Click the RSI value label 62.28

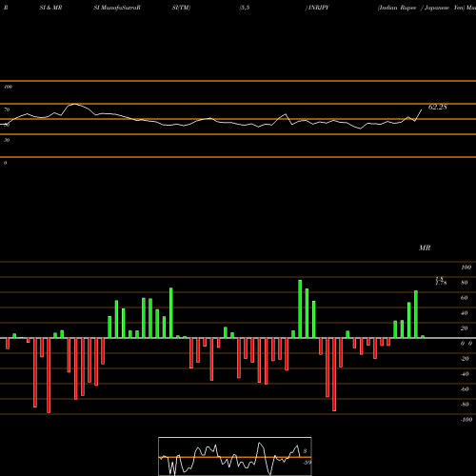pos(438,108)
